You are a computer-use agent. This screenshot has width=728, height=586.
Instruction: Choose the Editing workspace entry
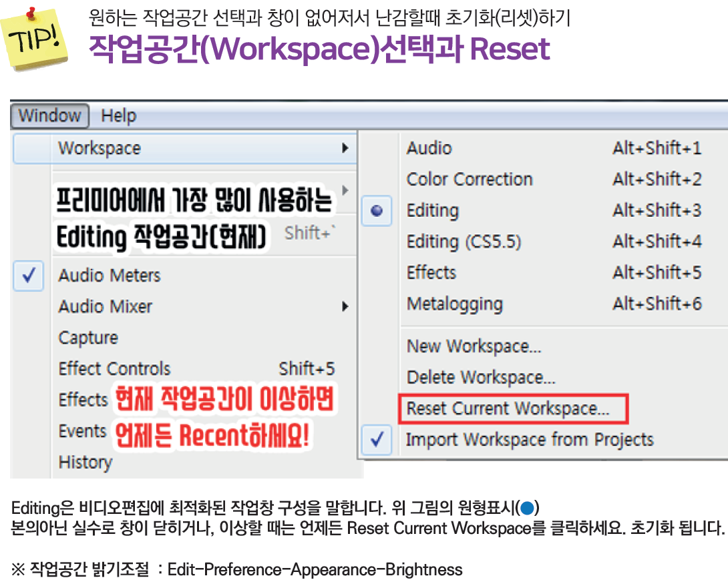click(433, 211)
